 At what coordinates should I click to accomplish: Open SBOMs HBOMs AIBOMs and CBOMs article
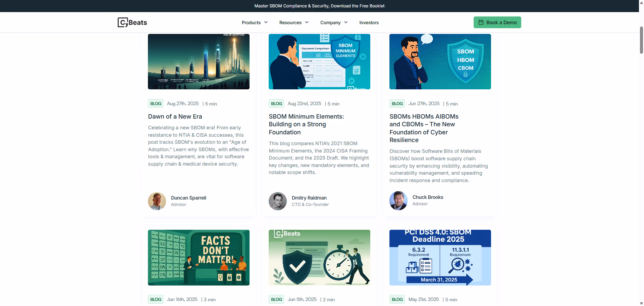point(424,128)
